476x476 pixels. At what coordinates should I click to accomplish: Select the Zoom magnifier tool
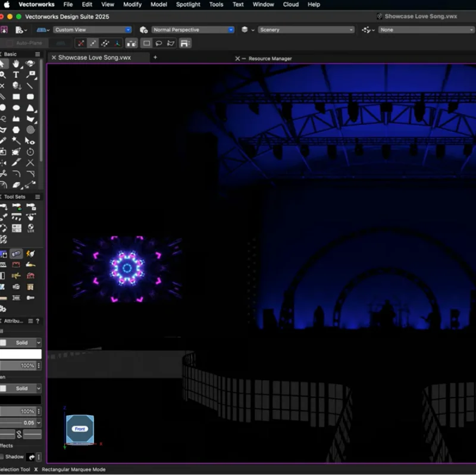pyautogui.click(x=4, y=75)
